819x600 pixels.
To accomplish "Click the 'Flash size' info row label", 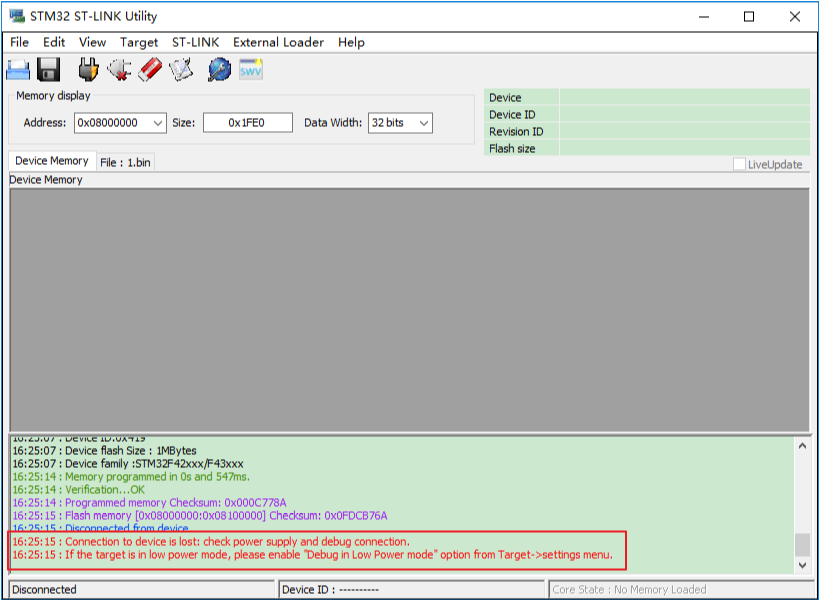I will [x=512, y=149].
